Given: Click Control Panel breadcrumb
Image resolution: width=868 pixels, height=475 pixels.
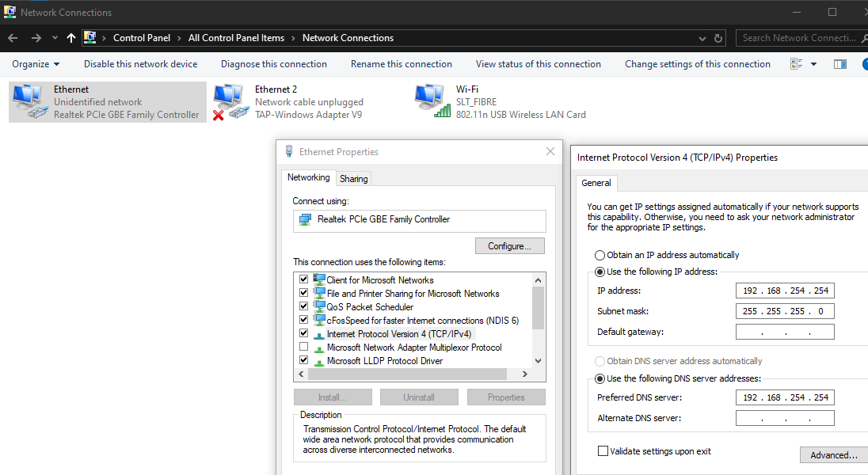Looking at the screenshot, I should pos(142,38).
